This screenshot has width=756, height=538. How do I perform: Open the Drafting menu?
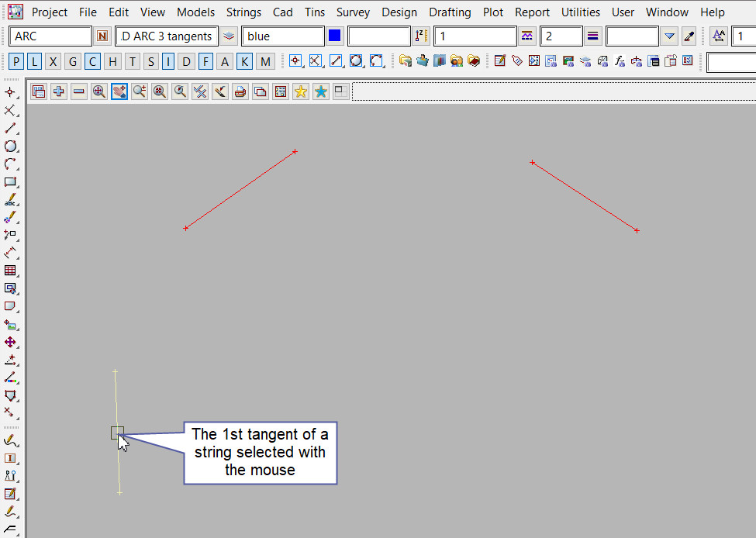coord(450,12)
